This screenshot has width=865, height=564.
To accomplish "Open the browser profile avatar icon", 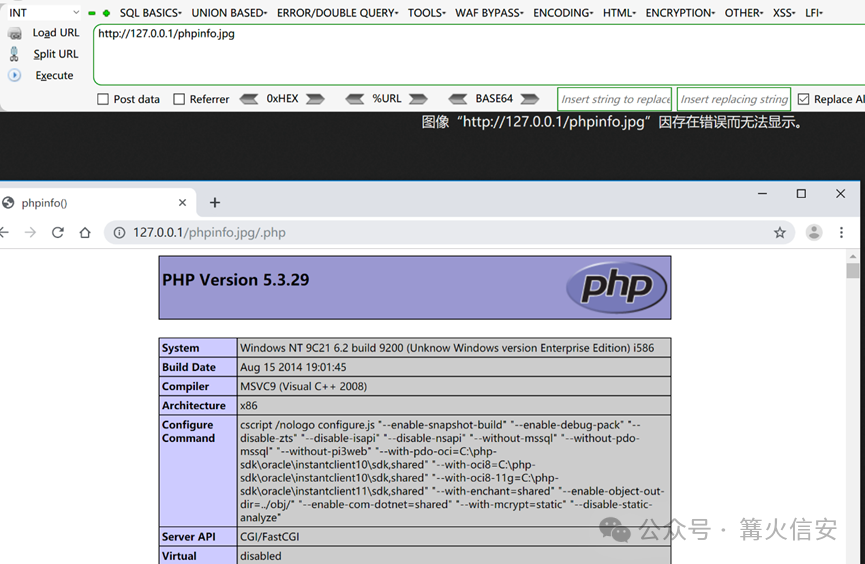I will click(x=814, y=232).
